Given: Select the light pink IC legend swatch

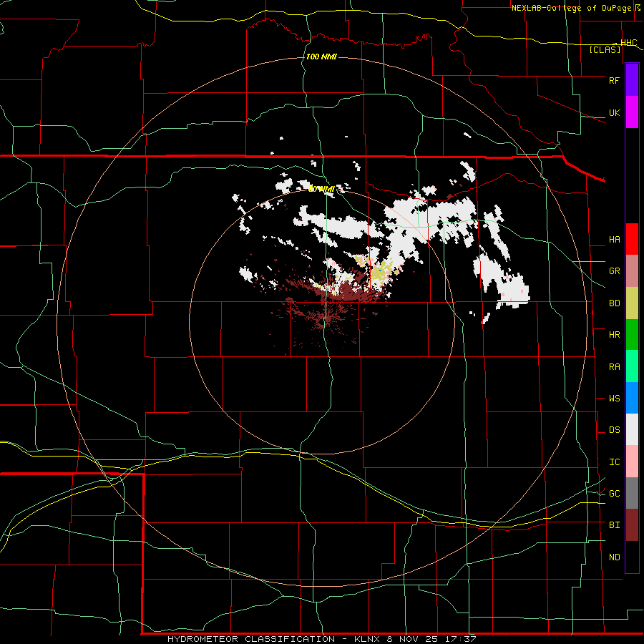Looking at the screenshot, I should point(632,462).
